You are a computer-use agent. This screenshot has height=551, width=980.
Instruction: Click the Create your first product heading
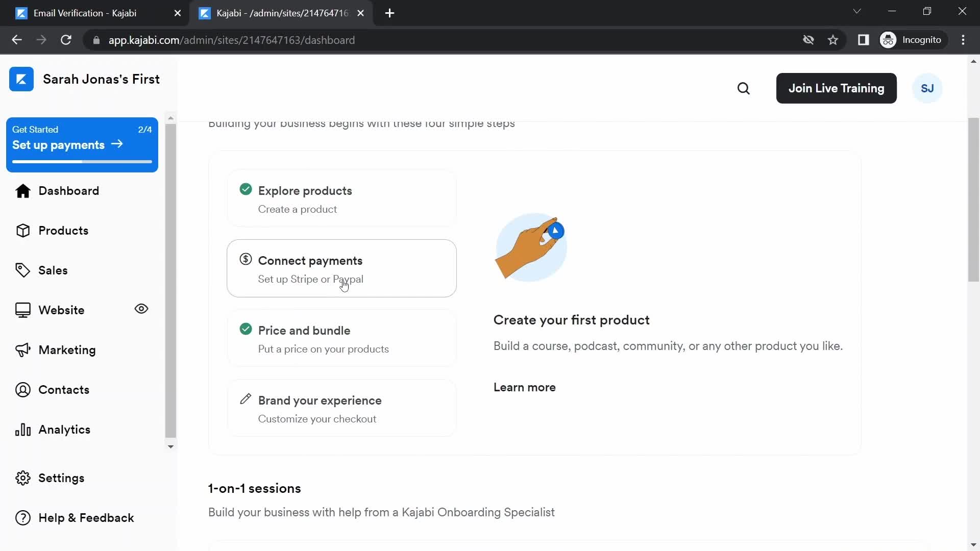(x=571, y=320)
